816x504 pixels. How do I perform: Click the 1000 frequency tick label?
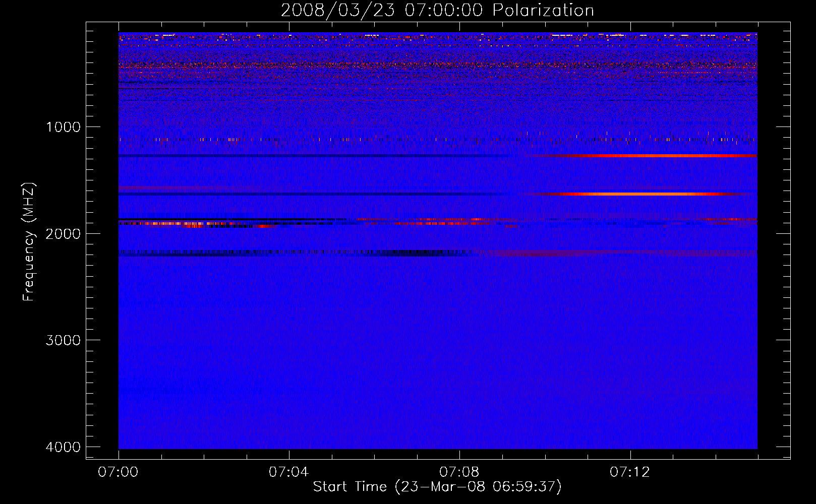pyautogui.click(x=64, y=127)
